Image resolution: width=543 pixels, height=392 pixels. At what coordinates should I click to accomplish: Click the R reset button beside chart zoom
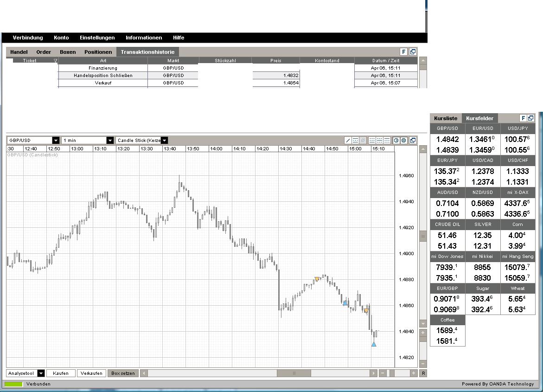(x=423, y=373)
